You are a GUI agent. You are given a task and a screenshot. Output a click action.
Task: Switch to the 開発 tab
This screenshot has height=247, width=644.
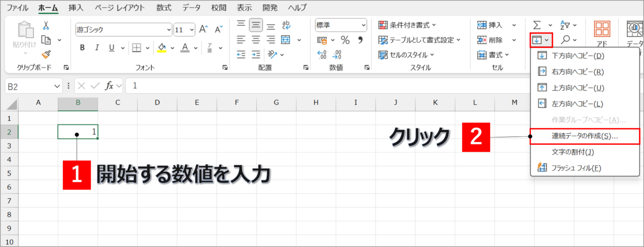[270, 8]
